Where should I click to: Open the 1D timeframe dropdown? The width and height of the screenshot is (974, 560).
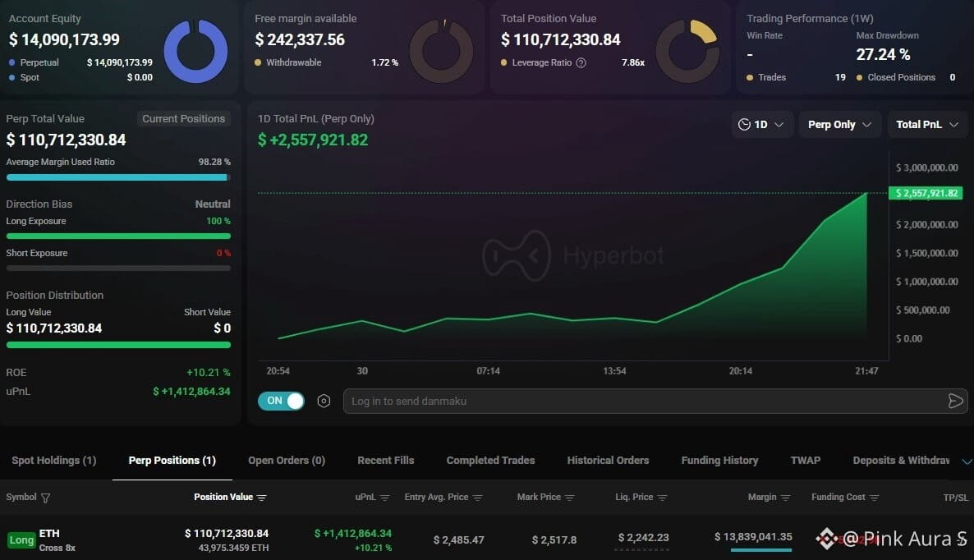pos(761,124)
